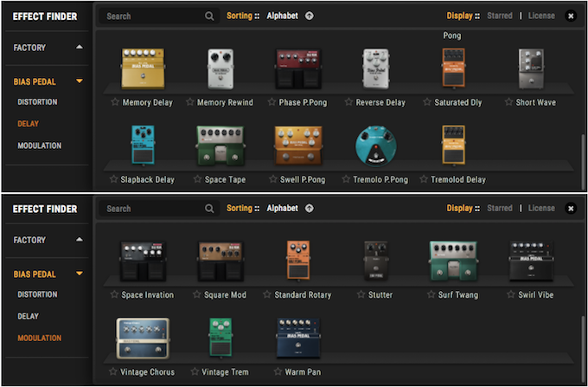This screenshot has width=588, height=387.
Task: Click the Search field in the Delay view
Action: (159, 16)
